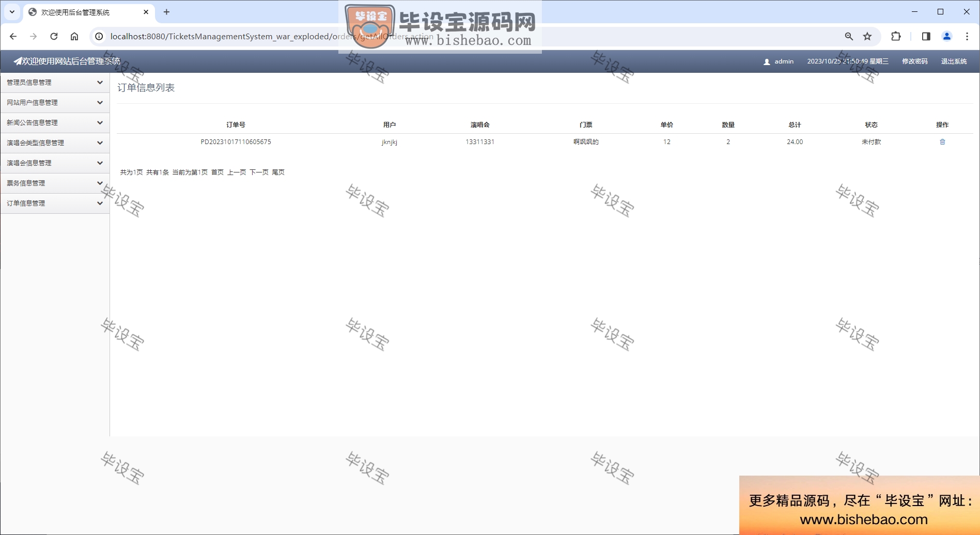Screen dimensions: 980x535
Task: Click the 总计 column header
Action: [795, 125]
